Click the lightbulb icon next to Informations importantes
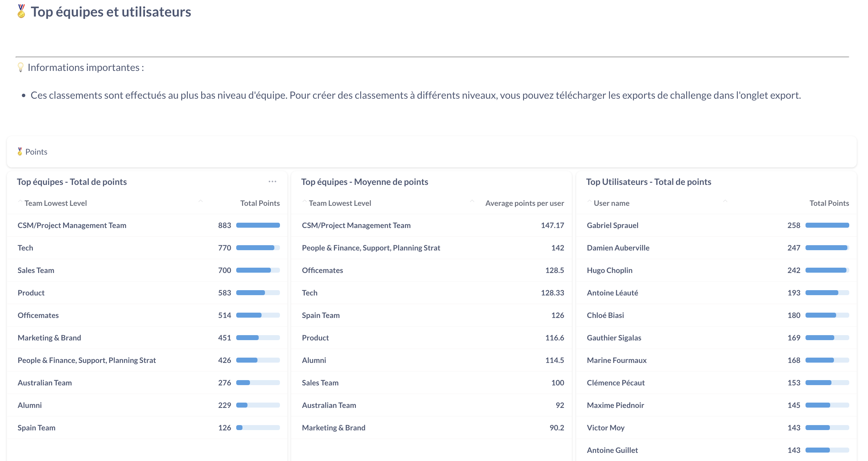Screen dimensions: 868x461 point(21,67)
